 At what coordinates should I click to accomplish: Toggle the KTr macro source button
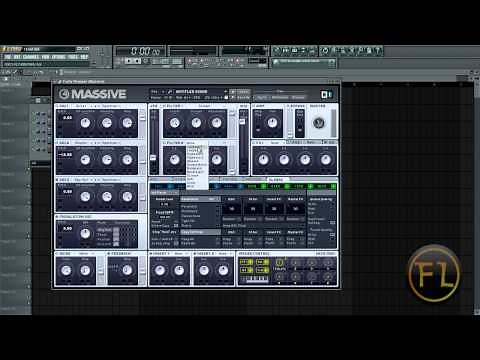pos(246,263)
